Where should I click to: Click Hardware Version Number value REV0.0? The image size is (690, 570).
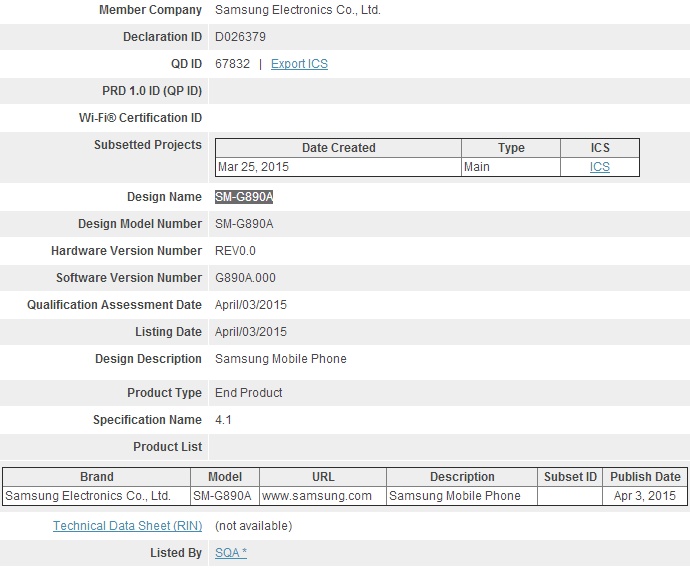(x=235, y=251)
